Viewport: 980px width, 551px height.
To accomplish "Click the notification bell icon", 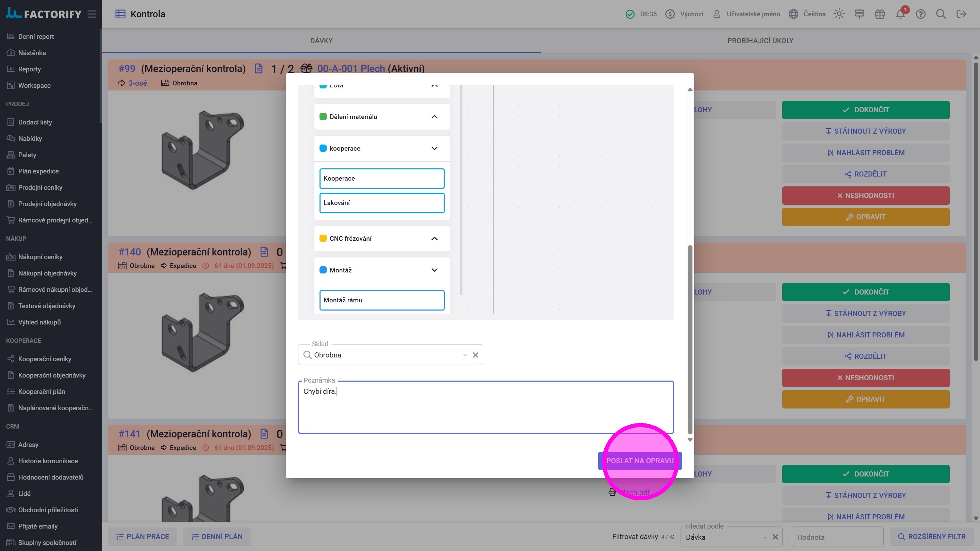I will (x=900, y=14).
